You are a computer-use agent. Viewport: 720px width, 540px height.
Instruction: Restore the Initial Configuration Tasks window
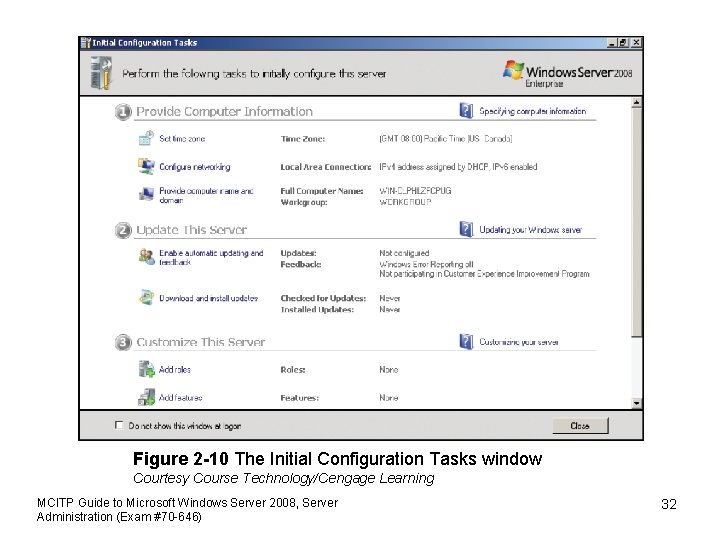tap(623, 43)
